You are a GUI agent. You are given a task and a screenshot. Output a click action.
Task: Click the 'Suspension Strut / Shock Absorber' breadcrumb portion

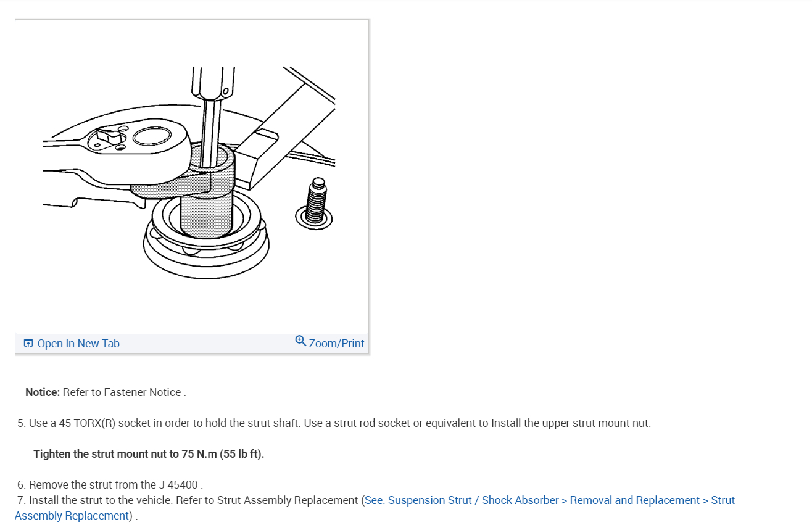click(473, 500)
